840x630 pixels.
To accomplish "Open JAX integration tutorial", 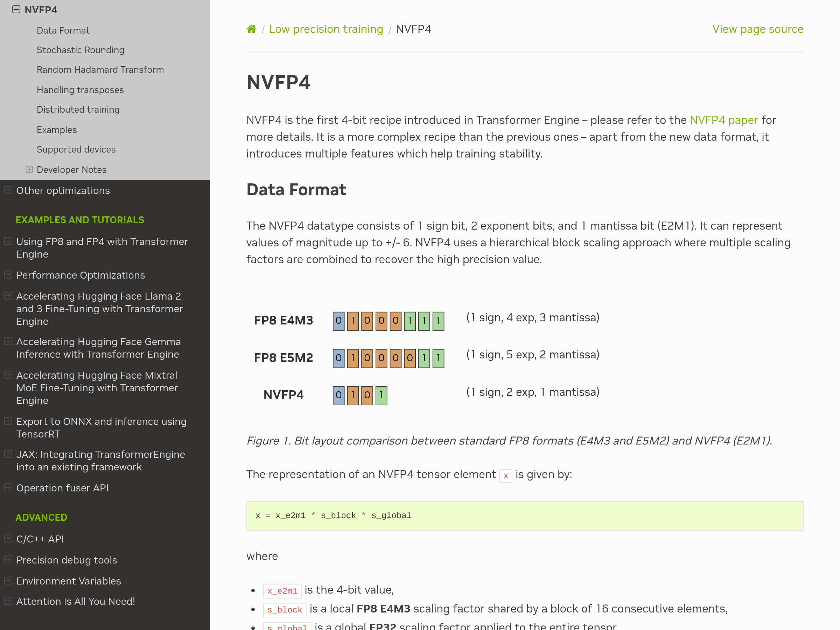I will [101, 461].
